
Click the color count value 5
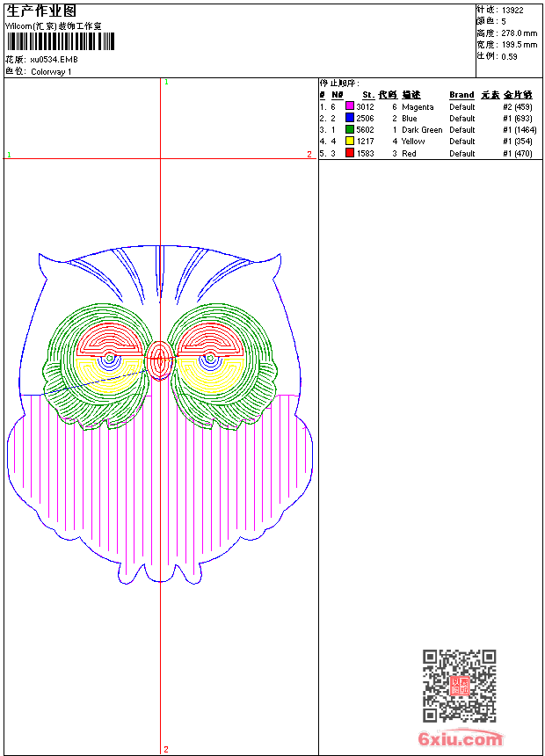[504, 22]
